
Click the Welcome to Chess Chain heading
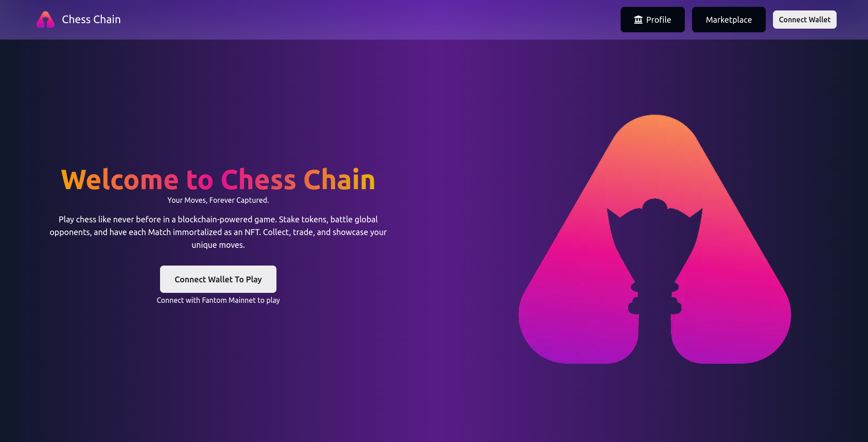coord(218,179)
